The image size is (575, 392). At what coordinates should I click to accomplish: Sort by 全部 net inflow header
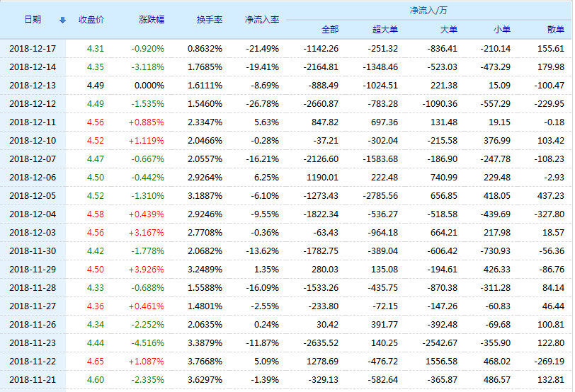330,29
